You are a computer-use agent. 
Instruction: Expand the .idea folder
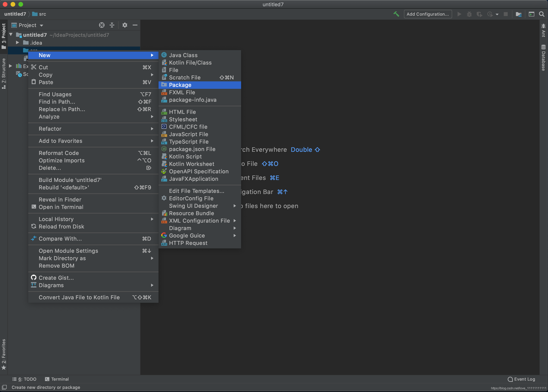17,43
